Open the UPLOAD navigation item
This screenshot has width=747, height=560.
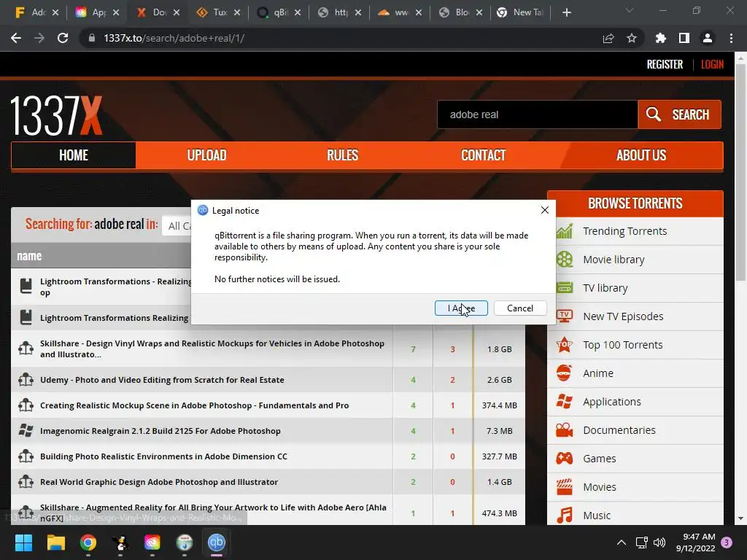[x=206, y=155]
